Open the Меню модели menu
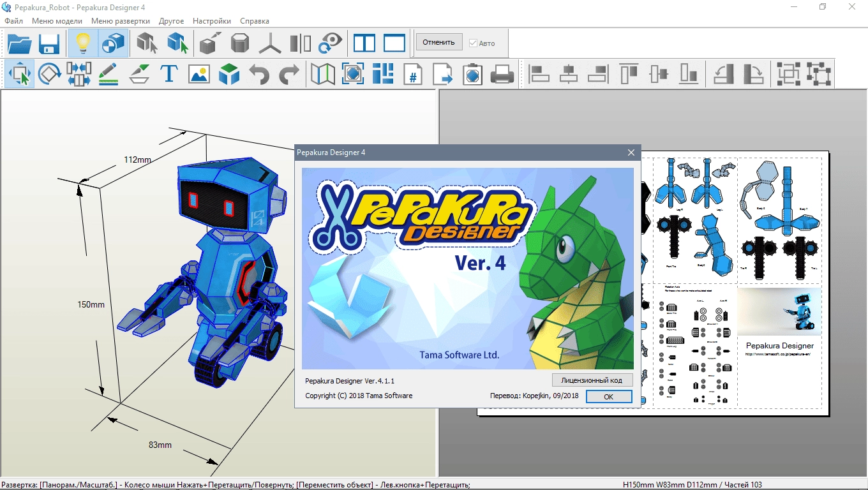Screen dimensions: 868x490 (x=57, y=21)
